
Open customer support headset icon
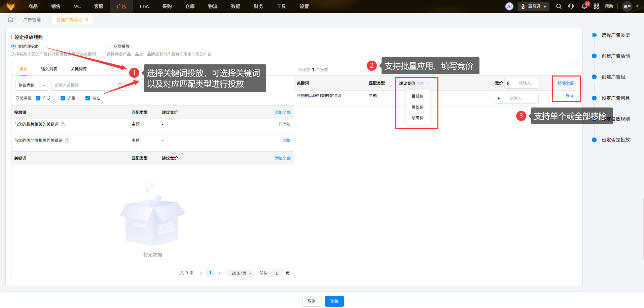click(571, 6)
